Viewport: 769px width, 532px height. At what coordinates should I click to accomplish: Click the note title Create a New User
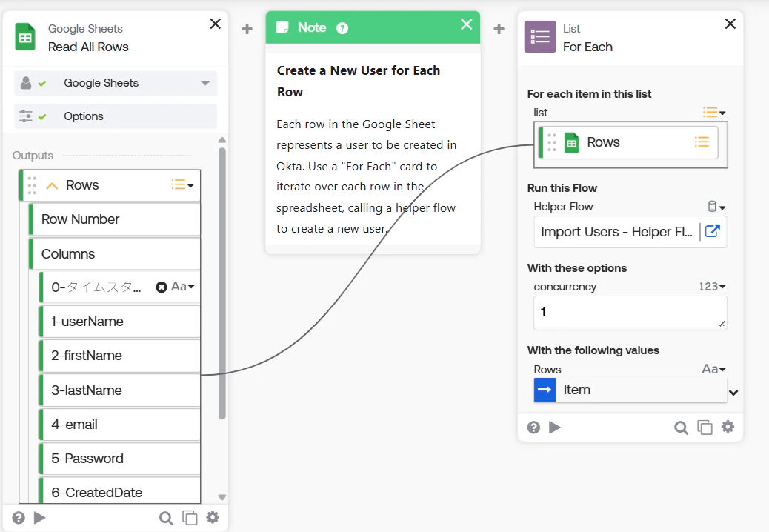click(x=358, y=82)
